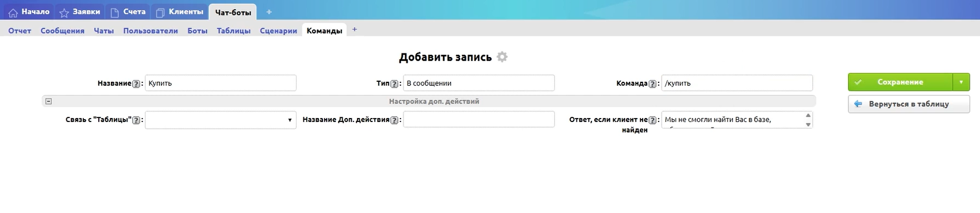Image resolution: width=980 pixels, height=213 pixels.
Task: Click the Тип field showing В сообщении
Action: tap(479, 83)
